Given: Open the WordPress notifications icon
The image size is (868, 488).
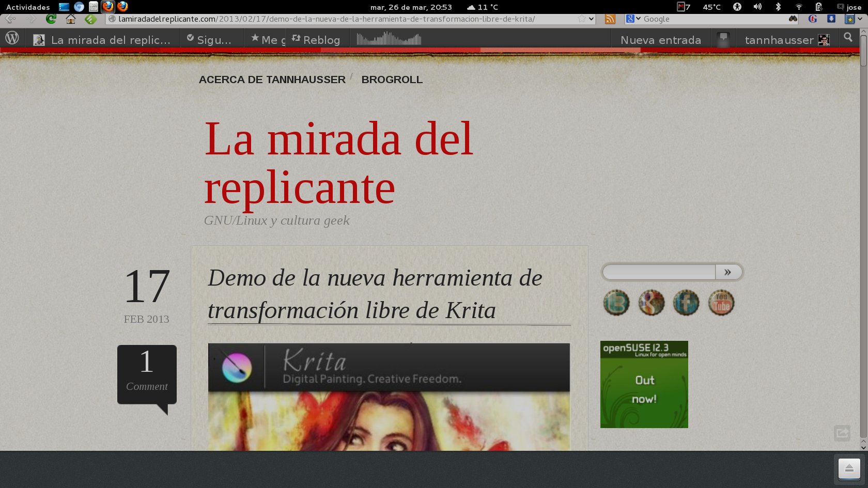Looking at the screenshot, I should pos(723,39).
